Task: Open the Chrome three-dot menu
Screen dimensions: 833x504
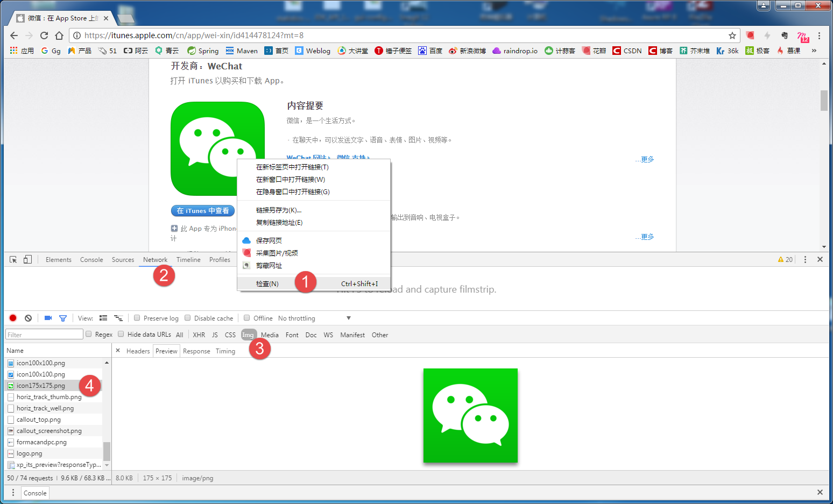Action: [819, 36]
